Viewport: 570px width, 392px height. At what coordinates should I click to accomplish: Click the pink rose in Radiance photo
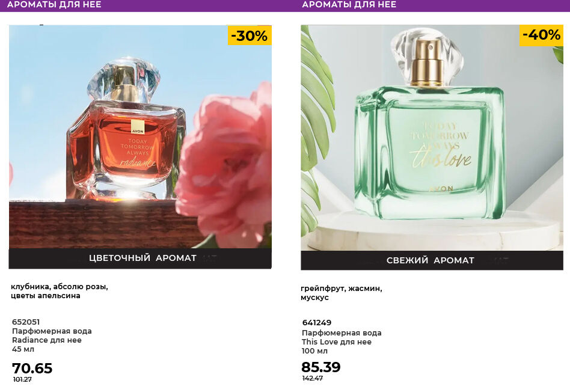(225, 164)
